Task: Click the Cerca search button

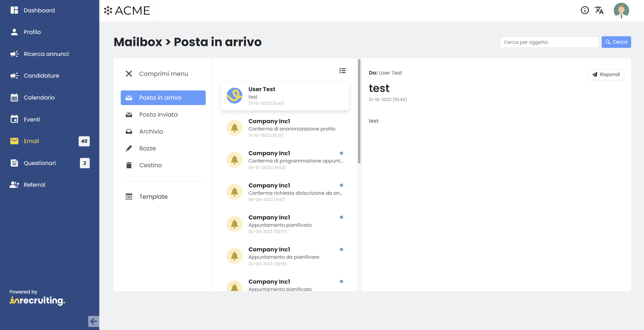Action: [616, 42]
